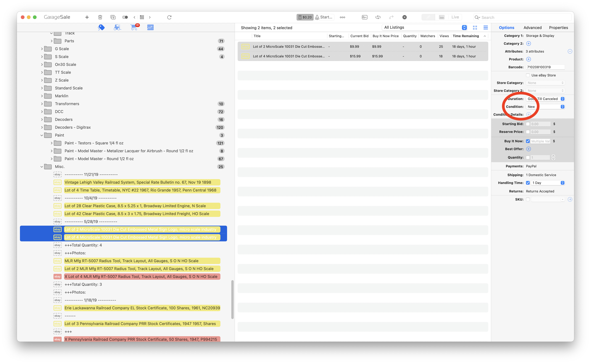This screenshot has width=591, height=364.
Task: Uncheck the Buy It Now checkbox
Action: pyautogui.click(x=528, y=141)
